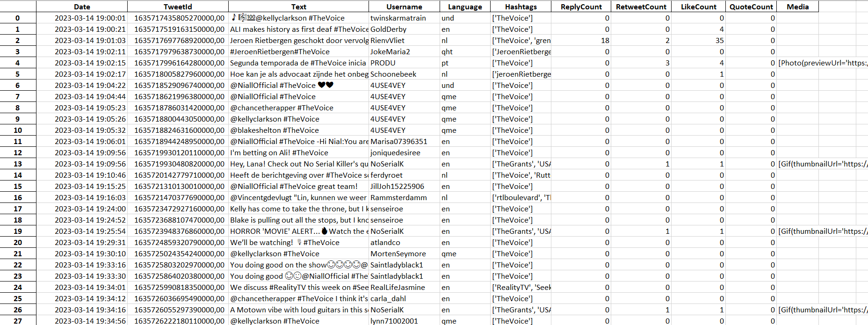Click language cell pt
The height and width of the screenshot is (325, 868).
tap(465, 63)
